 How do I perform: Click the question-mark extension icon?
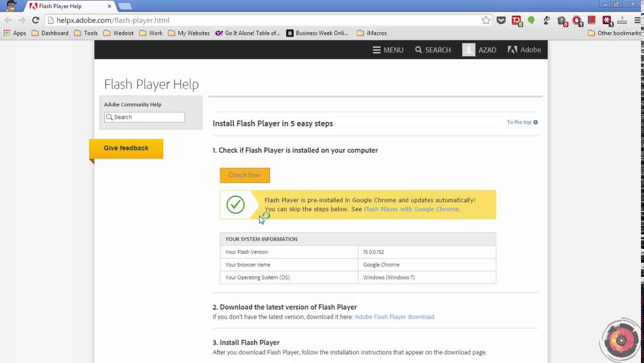coord(622,20)
